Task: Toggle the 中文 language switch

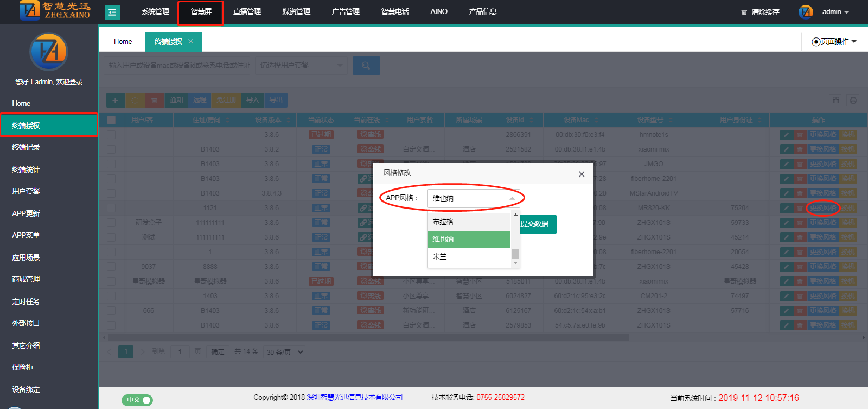Action: click(x=137, y=400)
